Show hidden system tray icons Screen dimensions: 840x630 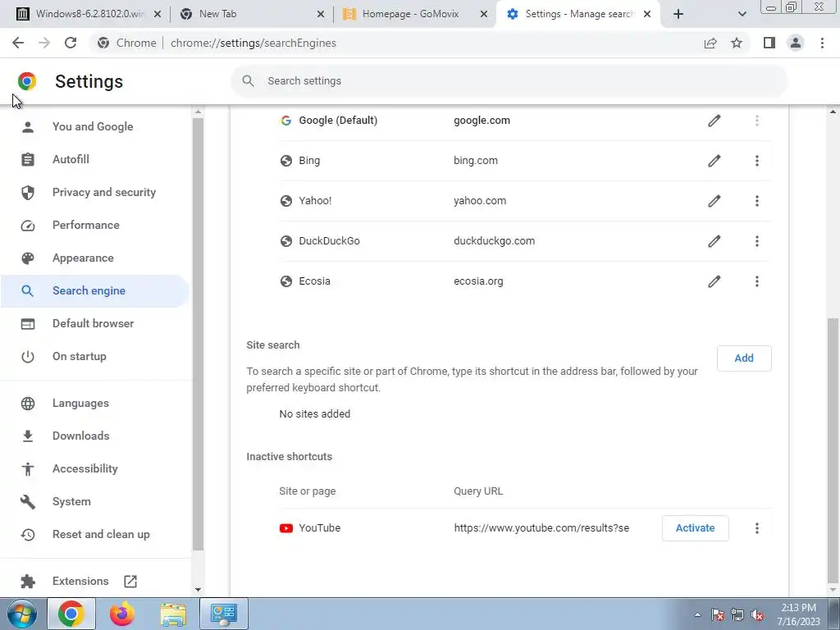[697, 615]
